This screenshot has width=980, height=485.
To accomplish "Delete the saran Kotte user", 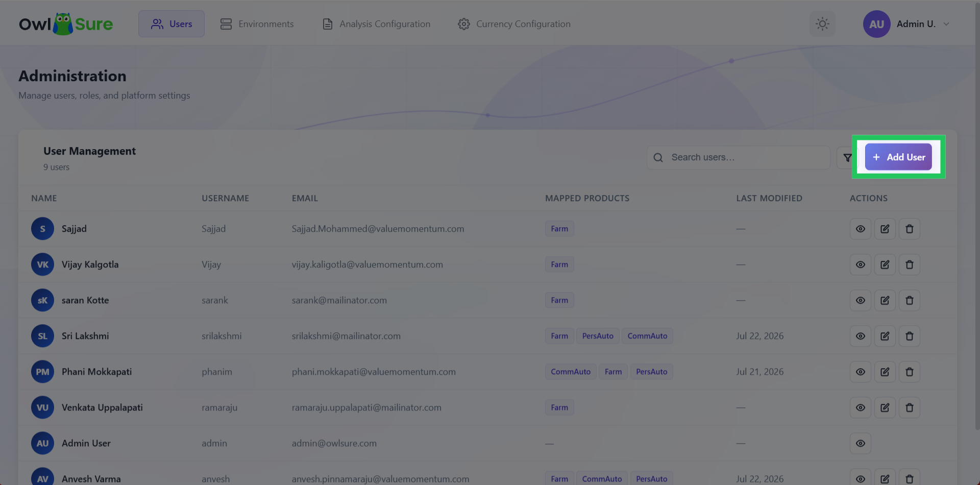I will coord(910,300).
